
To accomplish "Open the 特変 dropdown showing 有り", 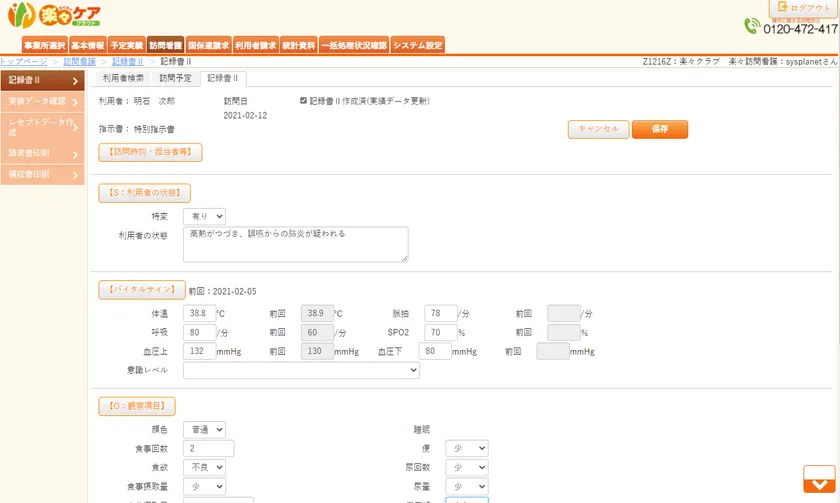I will 204,216.
